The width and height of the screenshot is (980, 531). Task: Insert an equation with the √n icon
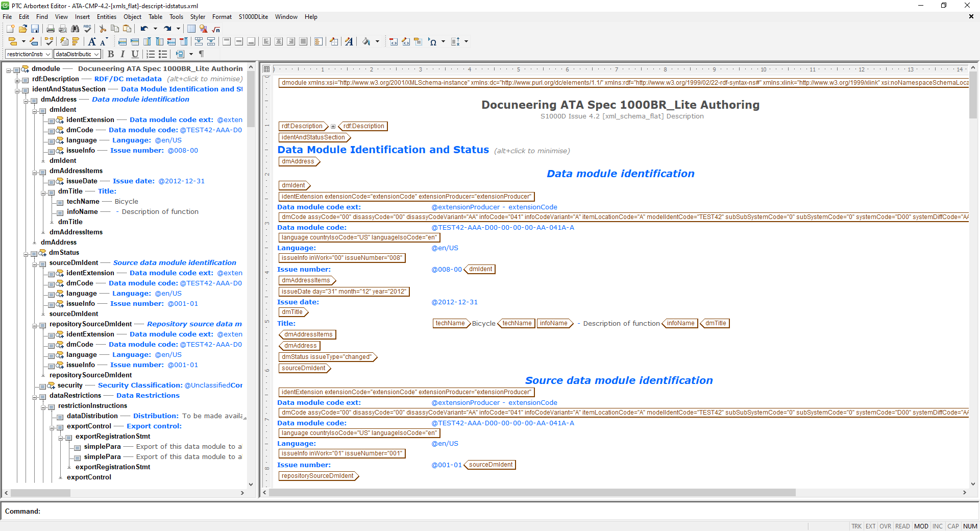click(215, 29)
